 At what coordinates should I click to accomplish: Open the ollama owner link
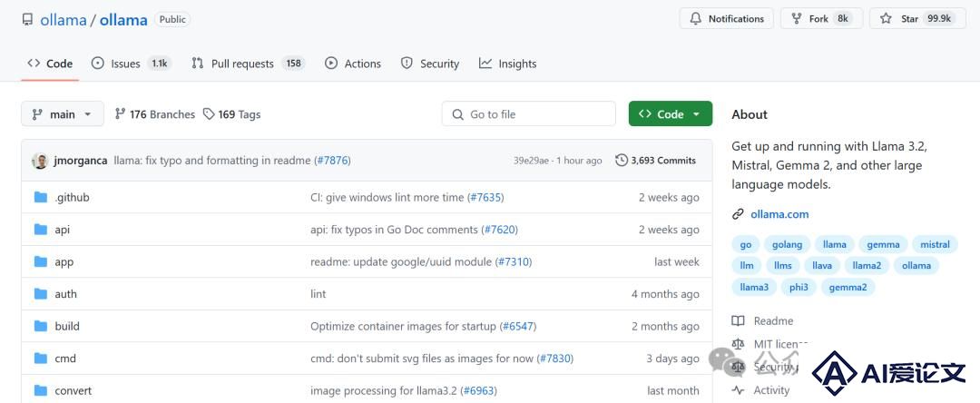click(x=64, y=19)
